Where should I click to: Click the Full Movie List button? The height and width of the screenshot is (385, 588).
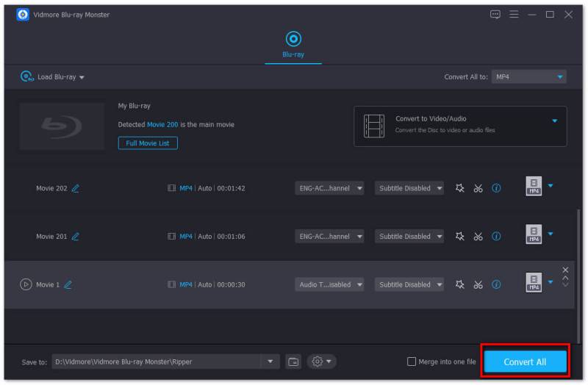(148, 143)
